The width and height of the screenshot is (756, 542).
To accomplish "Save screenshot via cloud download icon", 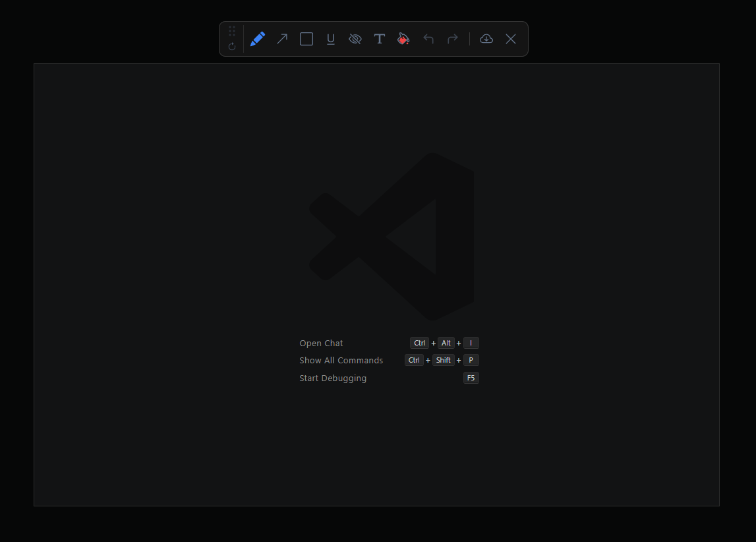I will point(486,39).
